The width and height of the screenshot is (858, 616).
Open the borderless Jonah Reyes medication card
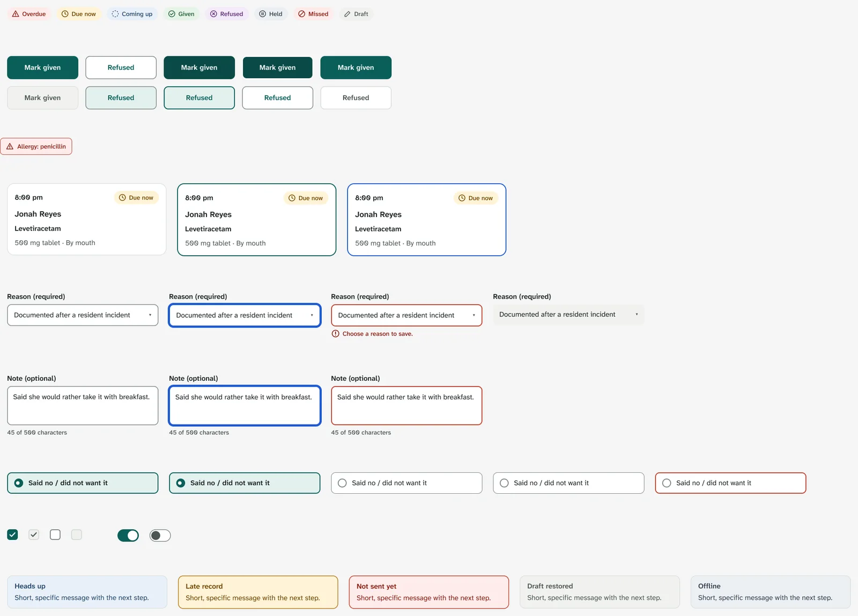(x=87, y=219)
